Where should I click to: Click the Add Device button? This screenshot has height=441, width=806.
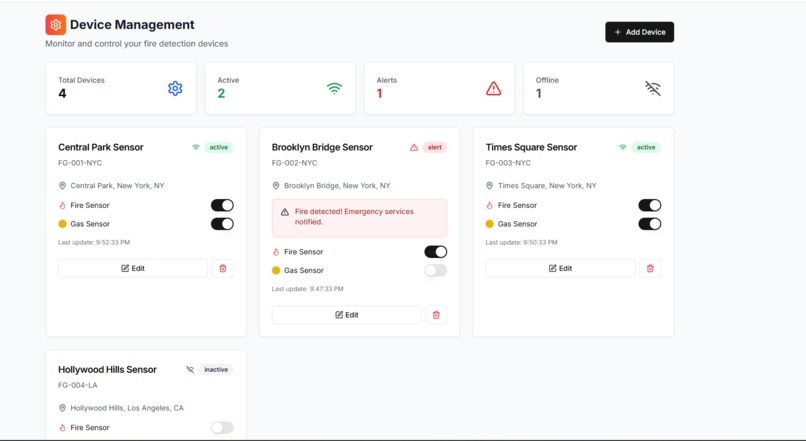click(x=639, y=32)
